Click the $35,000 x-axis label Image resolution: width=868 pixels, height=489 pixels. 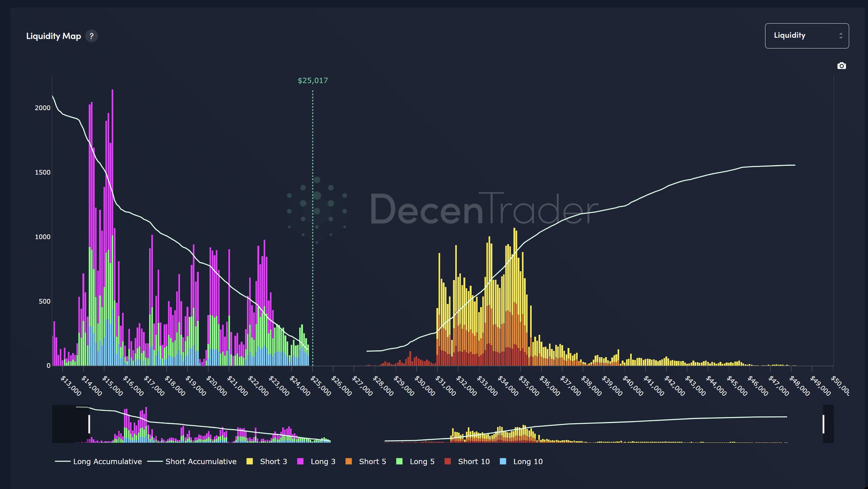coord(529,385)
